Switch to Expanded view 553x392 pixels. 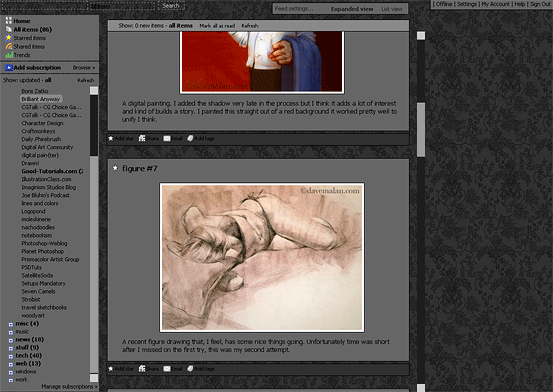tap(352, 9)
